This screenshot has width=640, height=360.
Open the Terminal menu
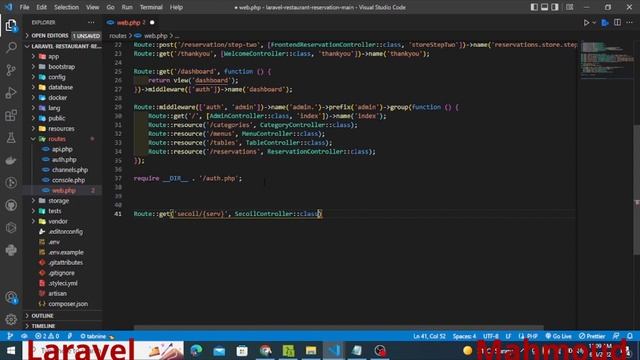[151, 7]
